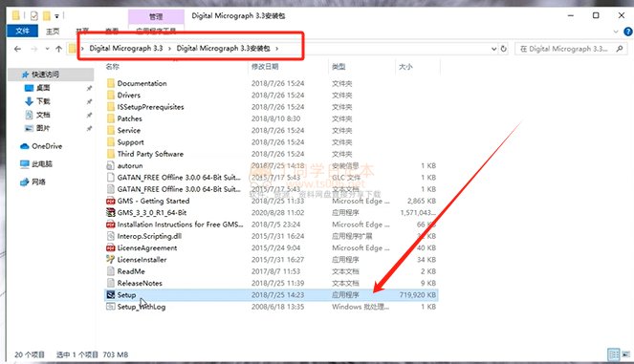Viewport: 634px width, 364px height.
Task: Sort by the 修改日期 column header
Action: click(x=265, y=66)
